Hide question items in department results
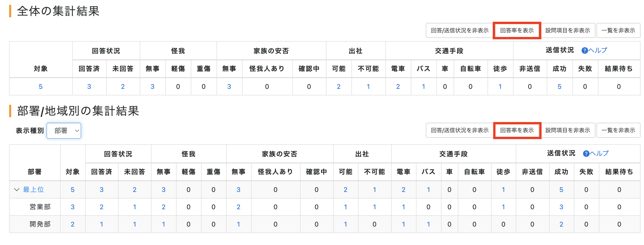 pos(568,130)
